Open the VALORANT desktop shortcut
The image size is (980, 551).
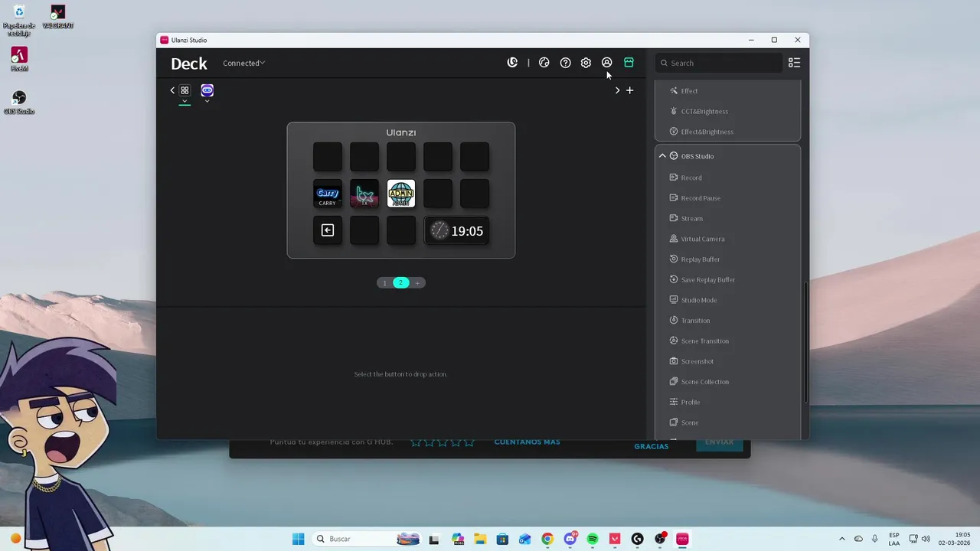[x=57, y=17]
